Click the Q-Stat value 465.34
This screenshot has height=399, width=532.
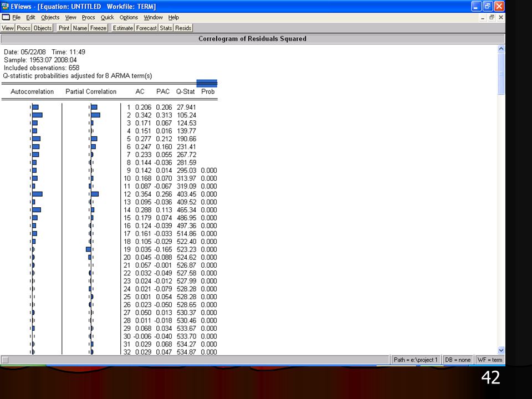click(186, 210)
